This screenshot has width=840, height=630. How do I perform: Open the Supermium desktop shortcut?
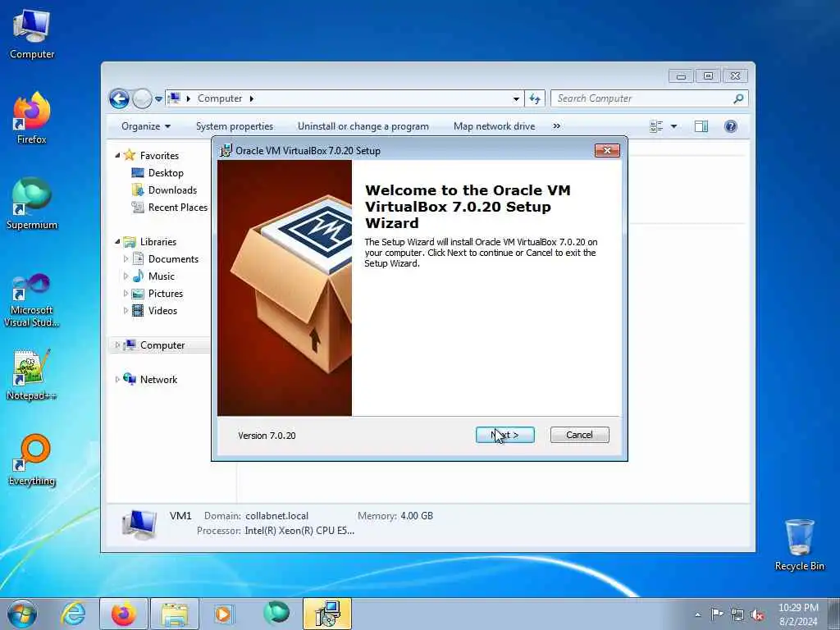pyautogui.click(x=32, y=203)
